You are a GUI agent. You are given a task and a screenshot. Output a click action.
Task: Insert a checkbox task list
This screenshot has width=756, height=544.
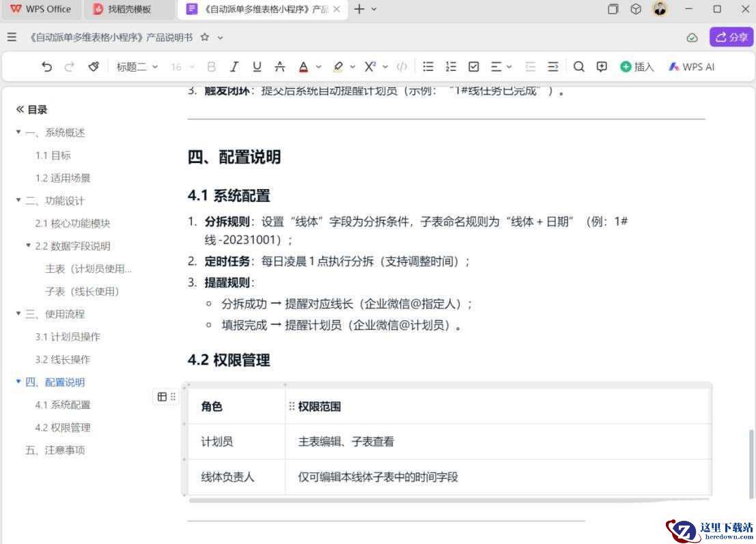click(x=473, y=66)
